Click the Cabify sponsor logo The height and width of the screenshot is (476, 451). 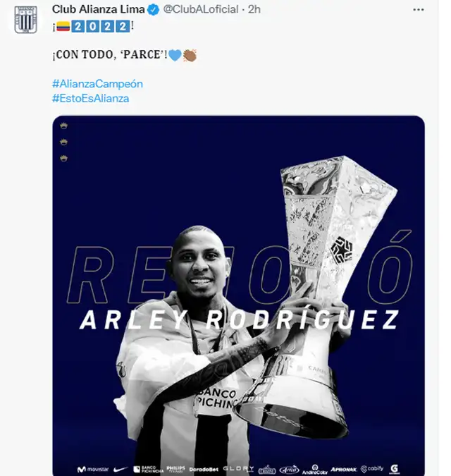(x=372, y=469)
